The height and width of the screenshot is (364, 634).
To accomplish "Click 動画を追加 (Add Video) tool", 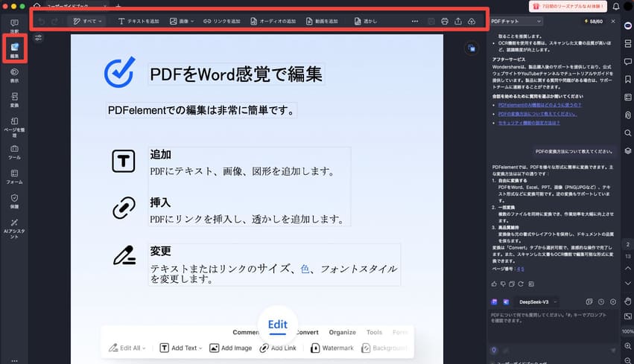I will (322, 21).
